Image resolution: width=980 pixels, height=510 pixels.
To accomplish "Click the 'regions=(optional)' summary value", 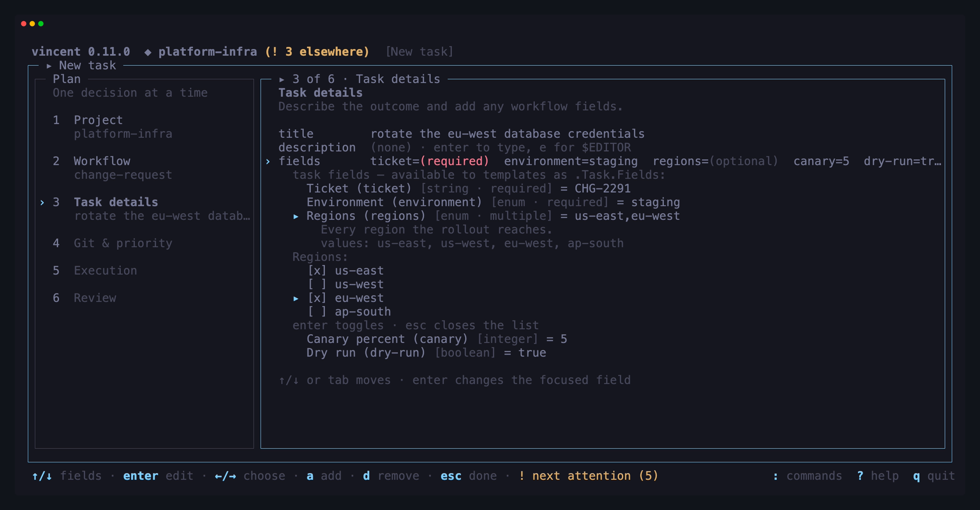I will [715, 161].
